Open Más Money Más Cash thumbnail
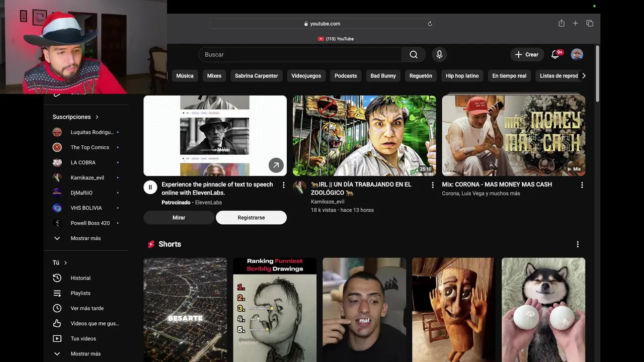Screen dimensions: 644x362 [514, 136]
